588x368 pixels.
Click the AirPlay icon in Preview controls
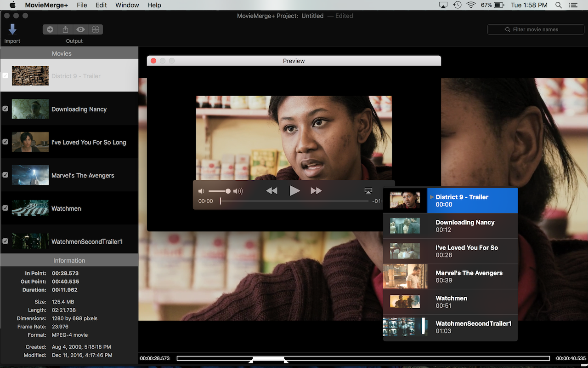pos(368,190)
